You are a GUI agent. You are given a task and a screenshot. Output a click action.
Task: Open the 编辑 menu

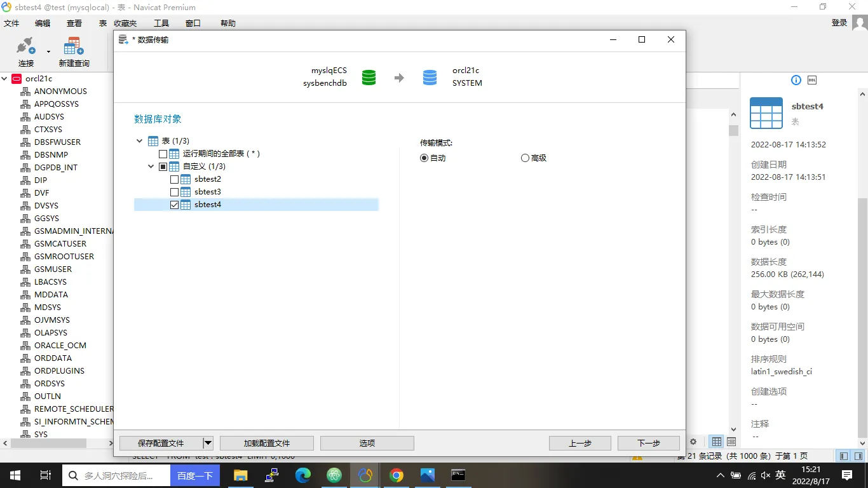43,23
